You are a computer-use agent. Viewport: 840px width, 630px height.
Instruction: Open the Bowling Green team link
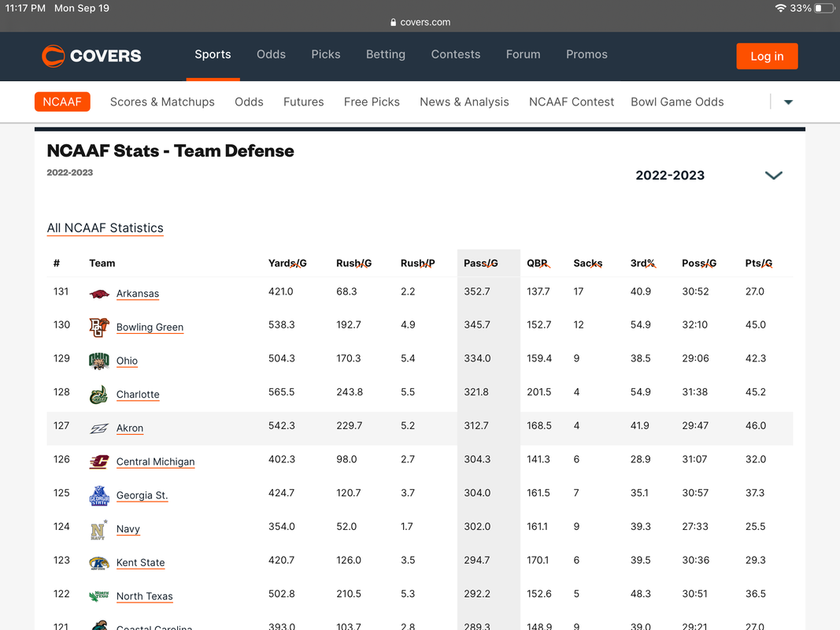[x=150, y=328]
